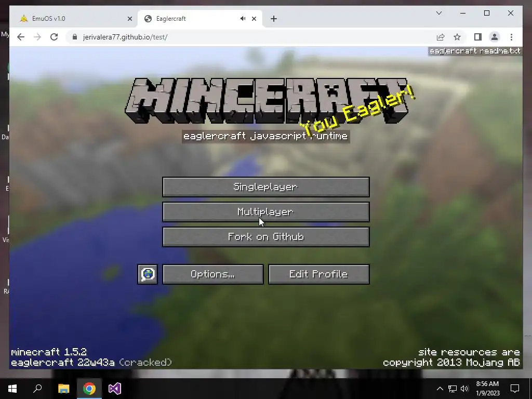532x399 pixels.
Task: Expand the tab search dropdown
Action: (x=439, y=13)
